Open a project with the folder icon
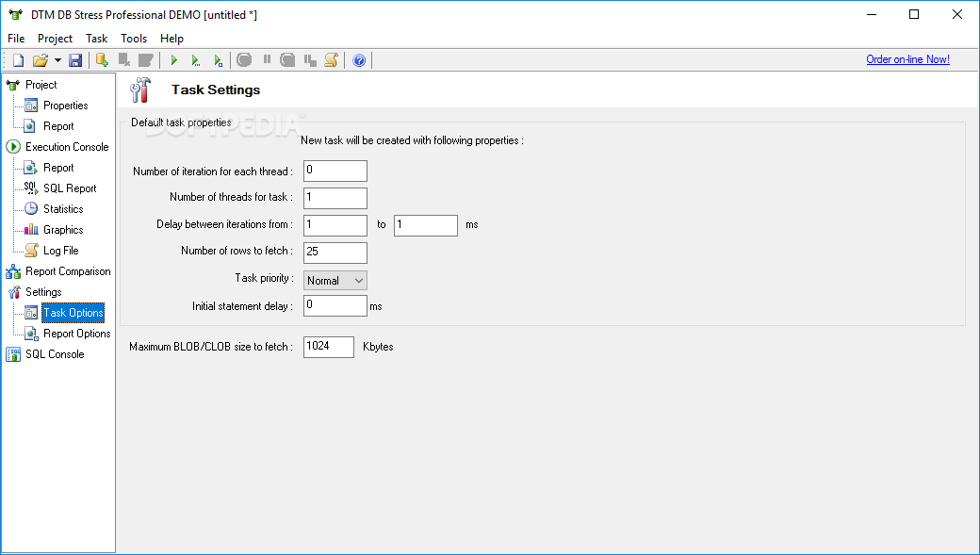 pos(40,60)
